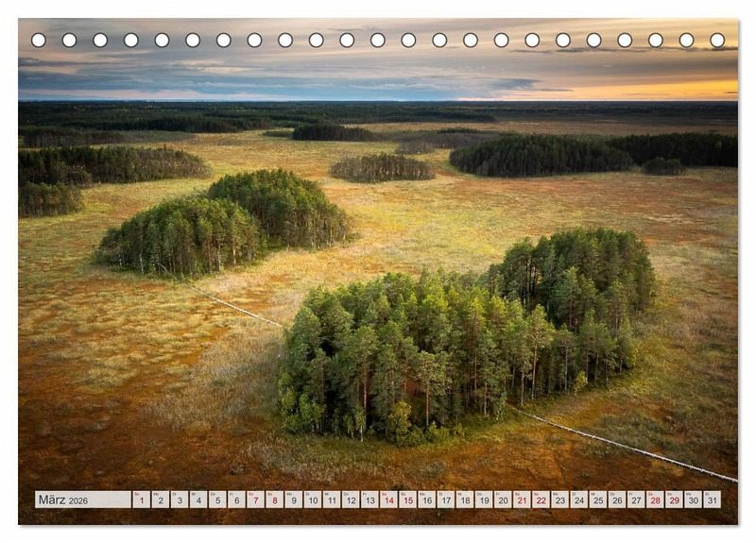This screenshot has height=543, width=756.
Task: Select day 19 in the calendar strip
Action: point(483,500)
